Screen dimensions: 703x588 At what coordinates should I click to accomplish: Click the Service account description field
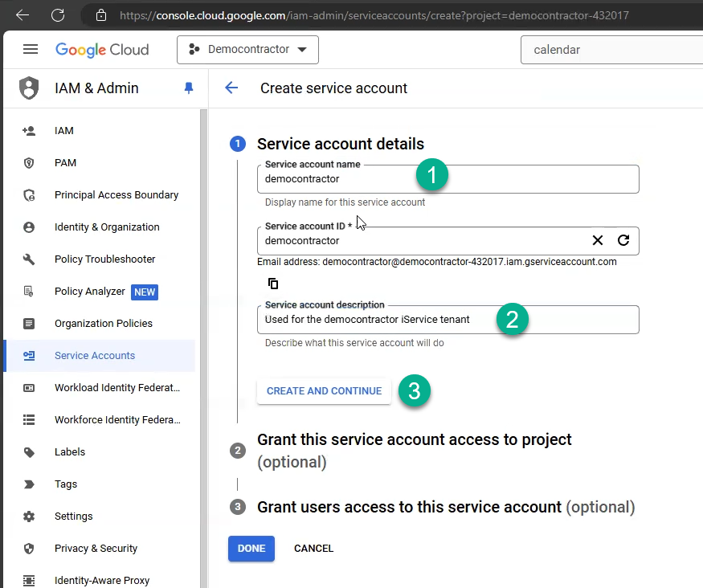448,320
